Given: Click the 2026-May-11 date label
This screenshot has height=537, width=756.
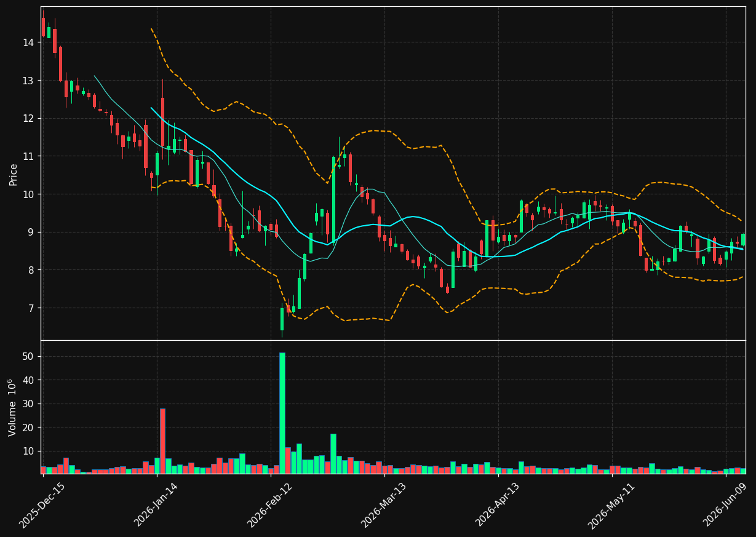Looking at the screenshot, I should tap(611, 505).
